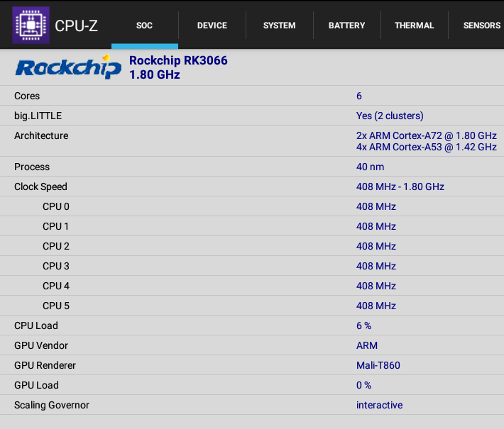Screen dimensions: 504x429
Task: Click the 0 % GPU Load value
Action: (x=364, y=385)
